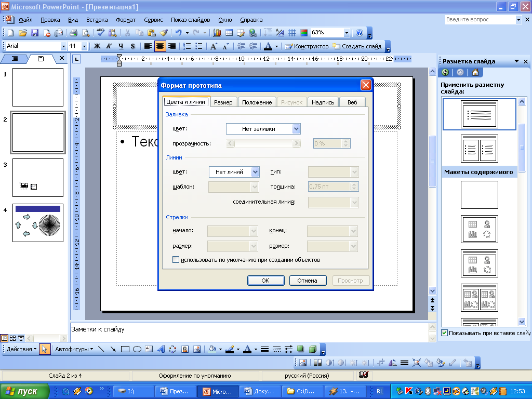This screenshot has height=399, width=532.
Task: Expand the Действия menu
Action: [x=21, y=349]
